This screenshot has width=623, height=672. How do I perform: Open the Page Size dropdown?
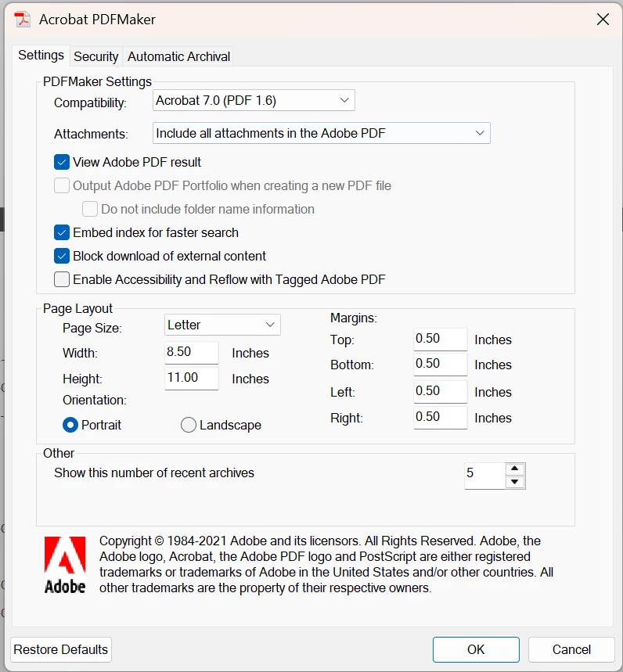pos(222,325)
